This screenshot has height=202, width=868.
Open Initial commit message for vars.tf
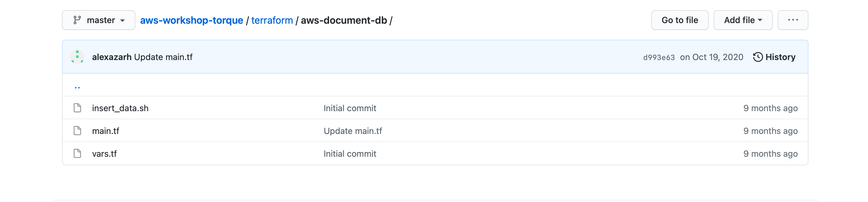point(350,154)
